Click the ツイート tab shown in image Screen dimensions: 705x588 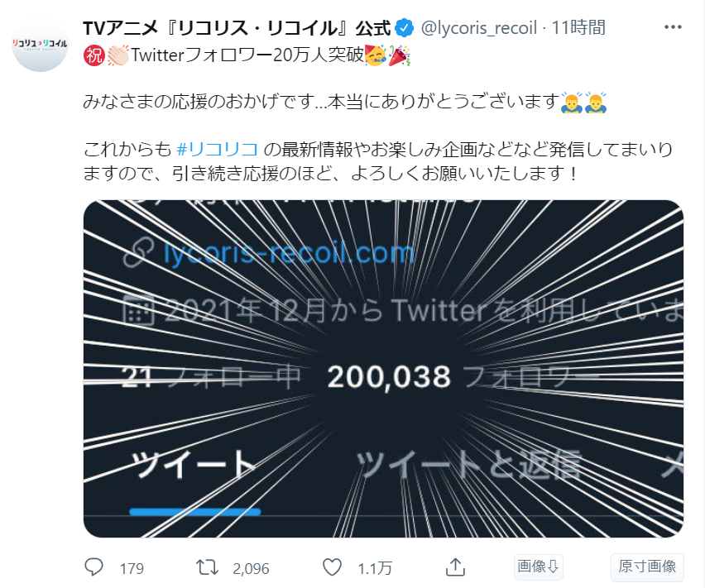193,465
